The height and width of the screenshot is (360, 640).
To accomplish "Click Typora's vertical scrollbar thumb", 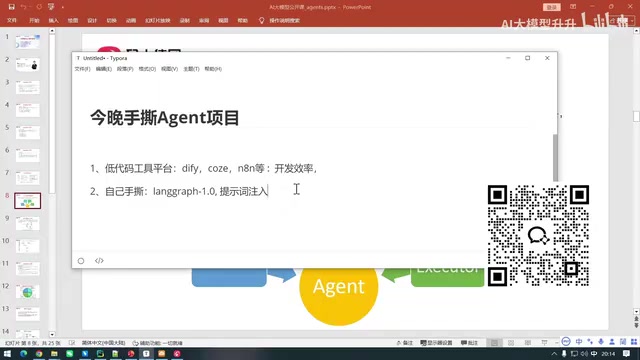I will [x=555, y=157].
